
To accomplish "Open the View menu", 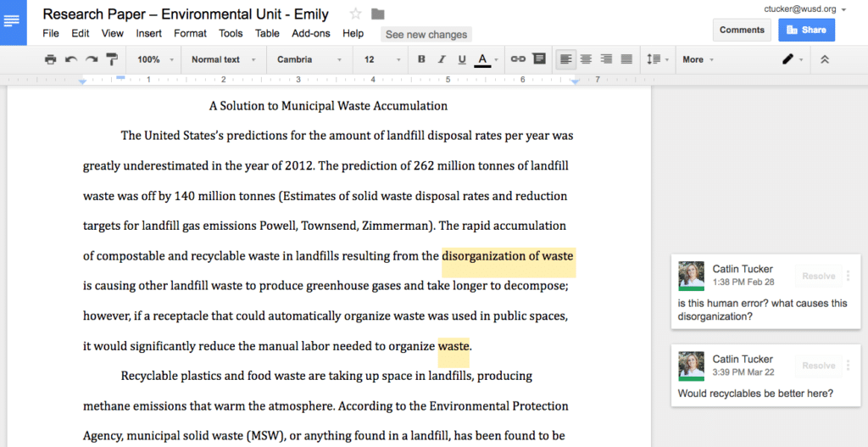I will [x=113, y=33].
